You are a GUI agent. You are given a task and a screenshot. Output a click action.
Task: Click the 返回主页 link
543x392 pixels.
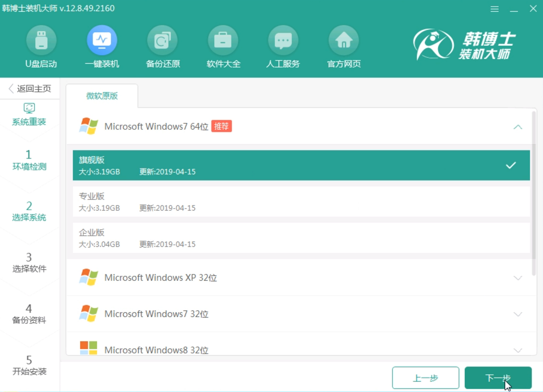tap(34, 89)
